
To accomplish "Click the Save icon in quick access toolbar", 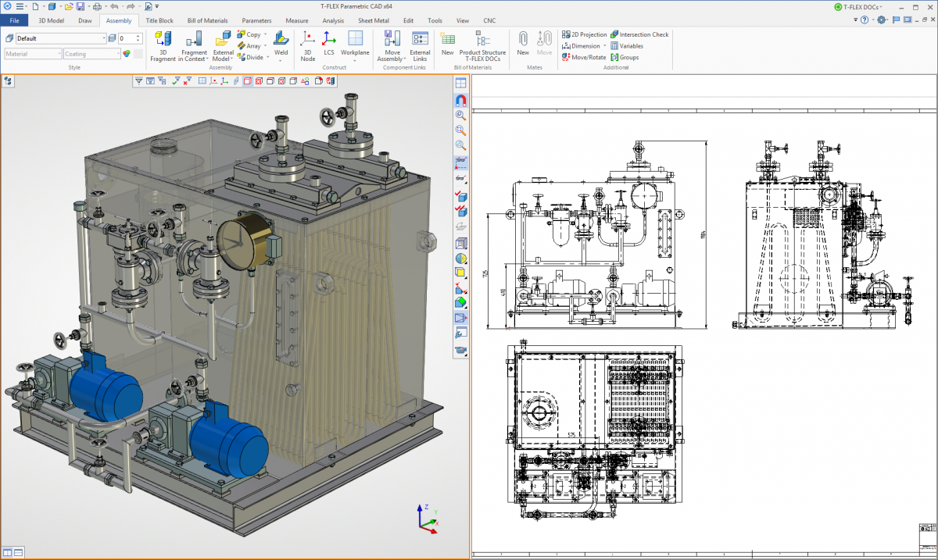I will 80,6.
